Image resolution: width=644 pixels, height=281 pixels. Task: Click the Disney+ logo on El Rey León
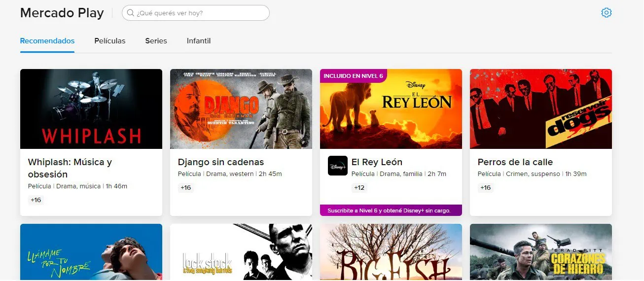(x=338, y=166)
